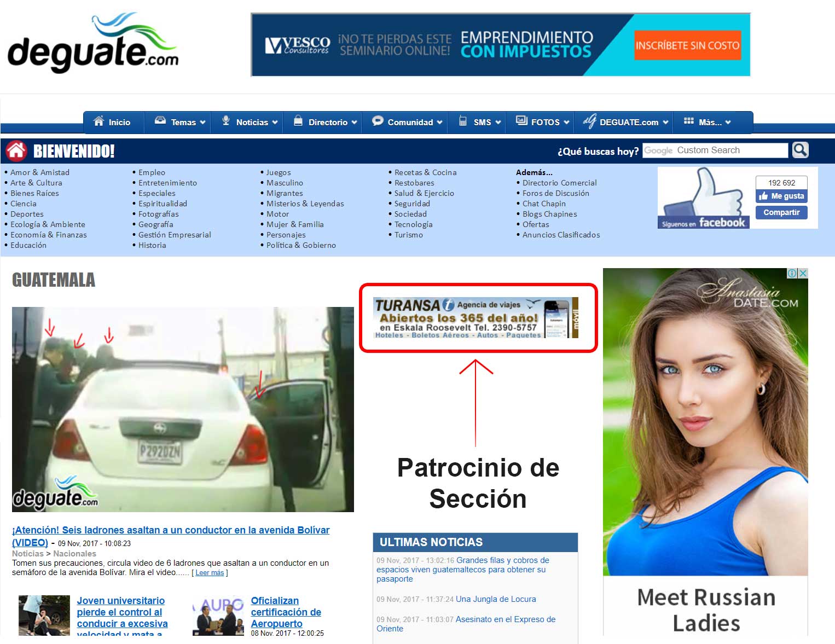Click the house icon in the Inicio menu
The image size is (835, 644).
tap(99, 121)
